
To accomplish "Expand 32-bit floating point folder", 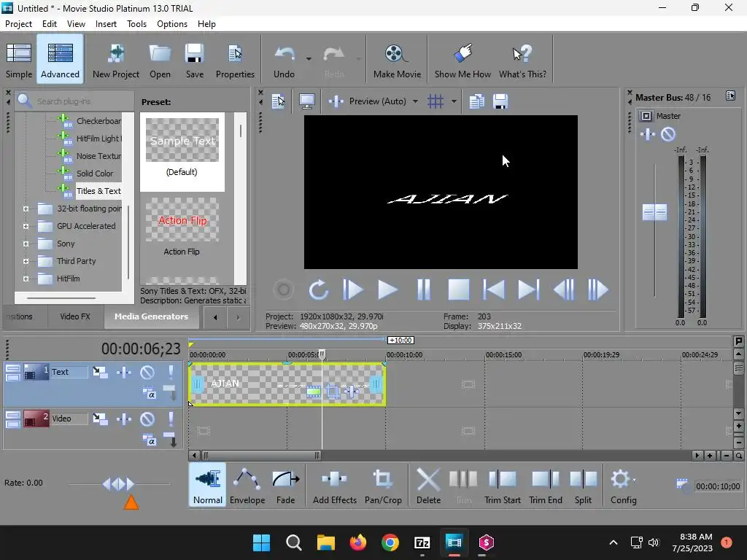I will pos(26,209).
